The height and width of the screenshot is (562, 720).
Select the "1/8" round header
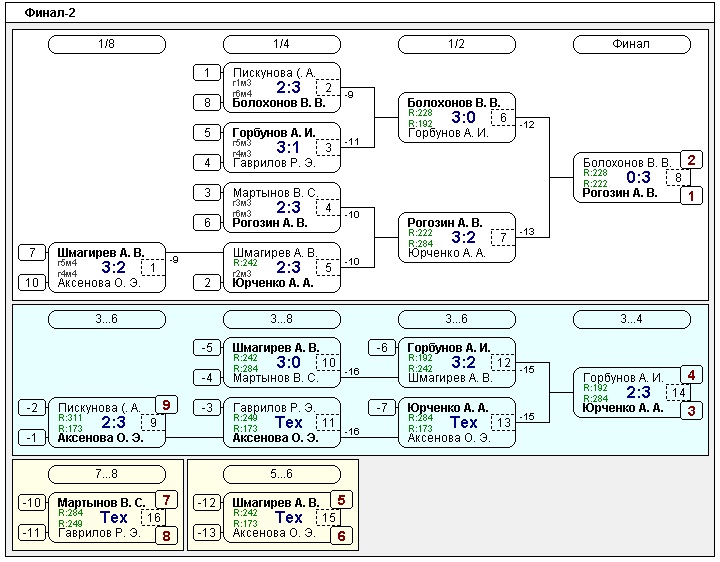tap(106, 44)
